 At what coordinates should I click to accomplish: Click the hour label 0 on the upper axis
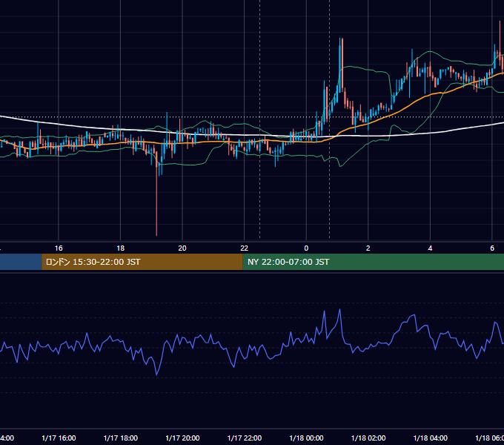pos(306,248)
